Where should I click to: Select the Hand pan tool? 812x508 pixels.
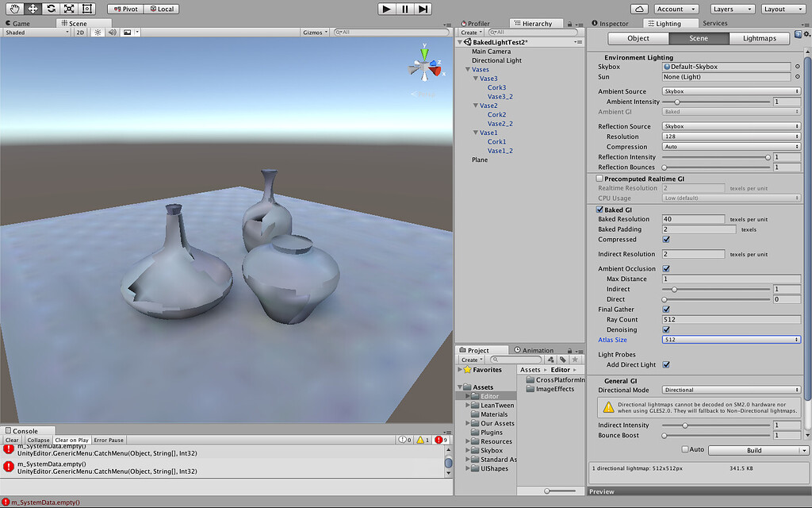pos(14,9)
